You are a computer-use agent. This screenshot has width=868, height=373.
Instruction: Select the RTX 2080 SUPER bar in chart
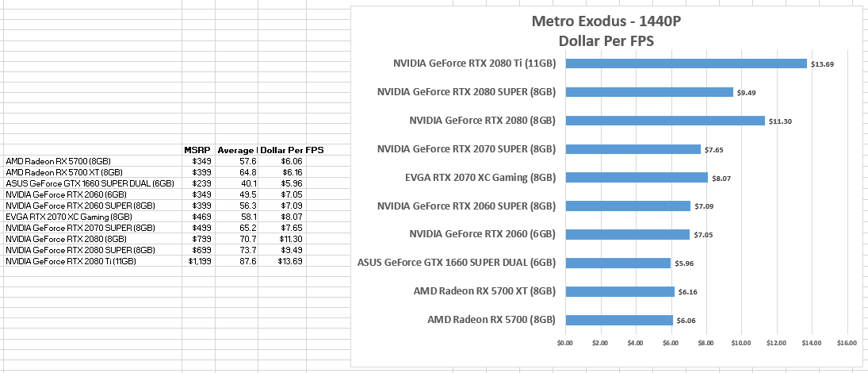coord(648,92)
